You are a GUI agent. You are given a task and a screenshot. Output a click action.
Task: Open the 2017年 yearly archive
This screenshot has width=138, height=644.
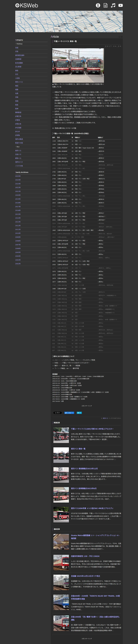click(x=18, y=207)
